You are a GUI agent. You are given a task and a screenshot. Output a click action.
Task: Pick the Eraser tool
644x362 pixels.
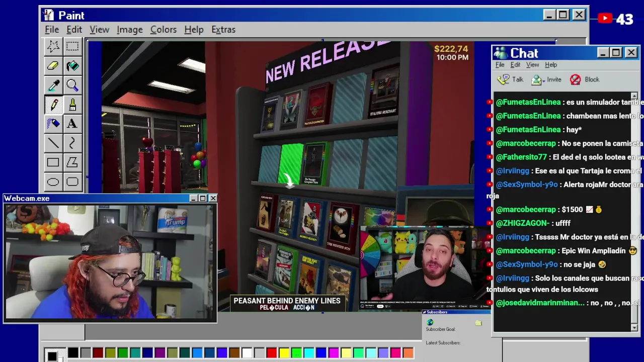(x=53, y=66)
